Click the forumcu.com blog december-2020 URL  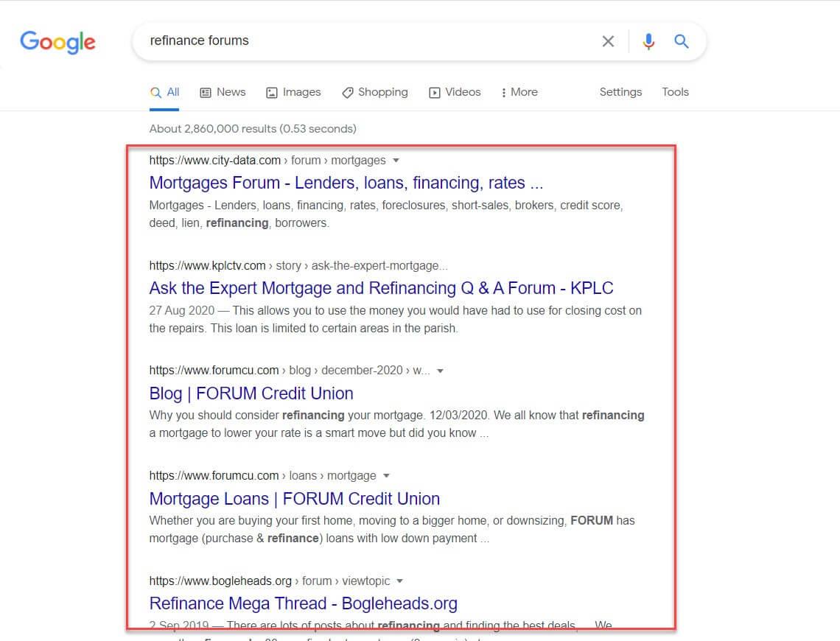point(290,371)
